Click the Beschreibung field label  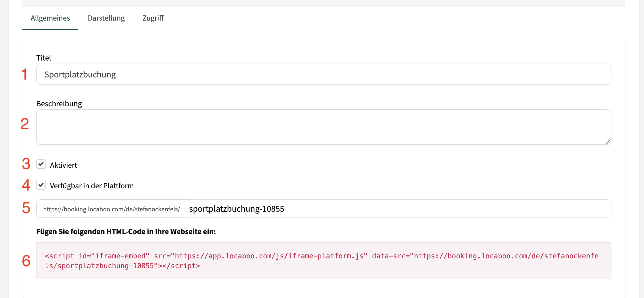[x=59, y=104]
